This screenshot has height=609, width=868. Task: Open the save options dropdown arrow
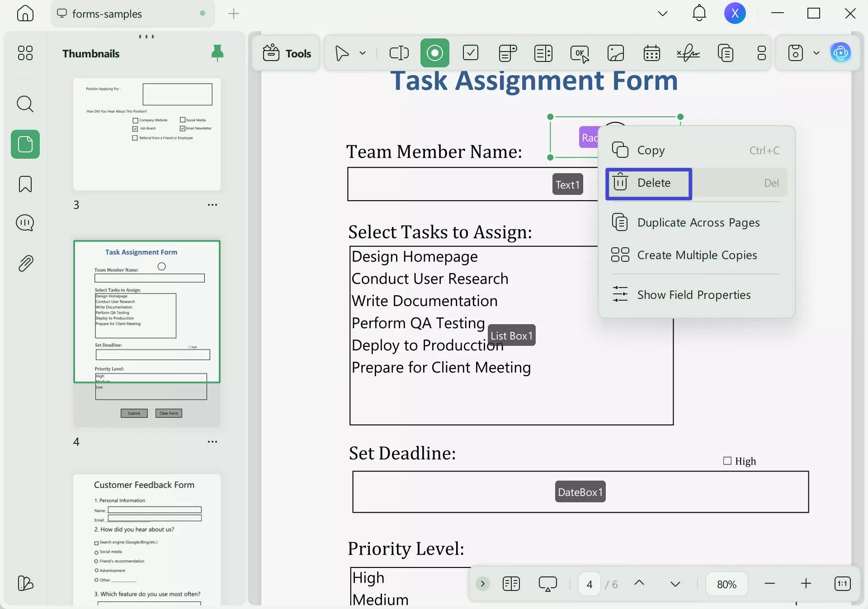(816, 53)
